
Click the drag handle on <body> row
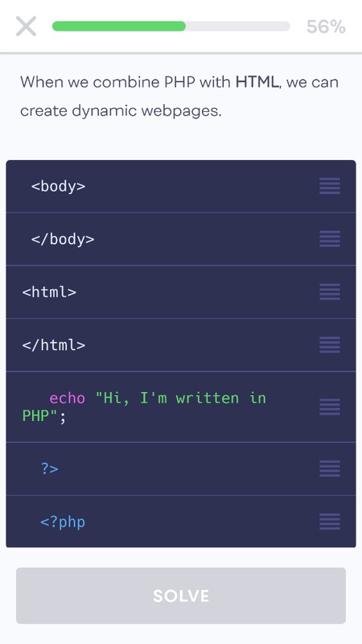pyautogui.click(x=330, y=186)
